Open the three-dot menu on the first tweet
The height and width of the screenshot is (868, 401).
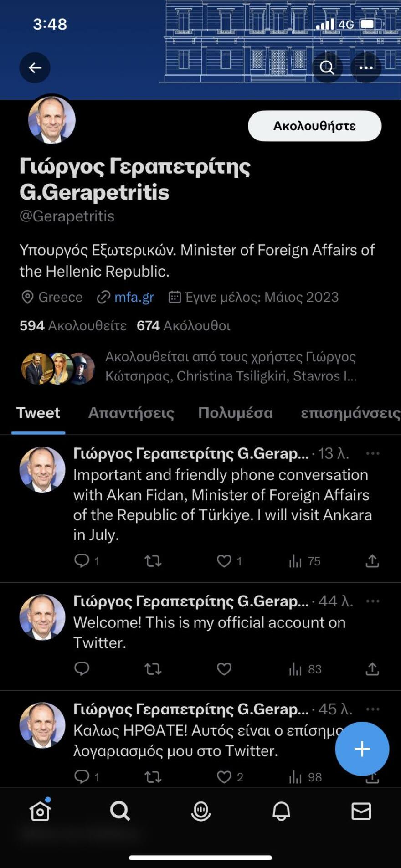pyautogui.click(x=372, y=453)
